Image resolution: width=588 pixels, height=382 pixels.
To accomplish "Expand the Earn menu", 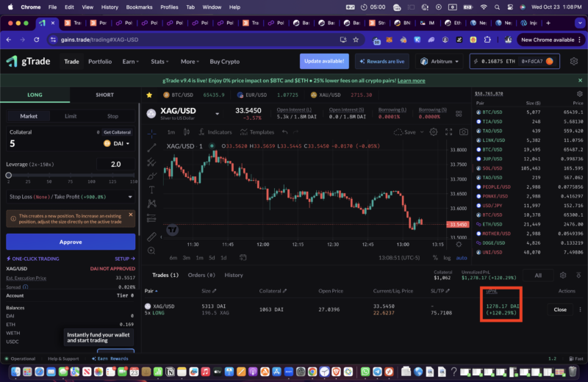I will pos(131,62).
